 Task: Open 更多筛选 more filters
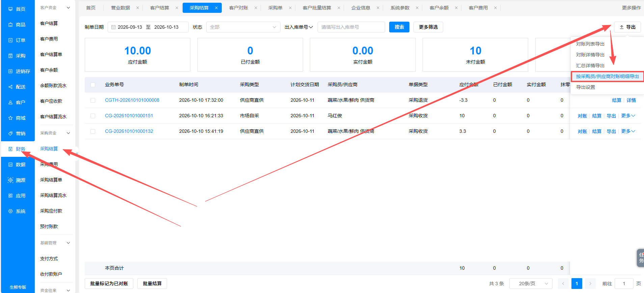click(x=428, y=27)
